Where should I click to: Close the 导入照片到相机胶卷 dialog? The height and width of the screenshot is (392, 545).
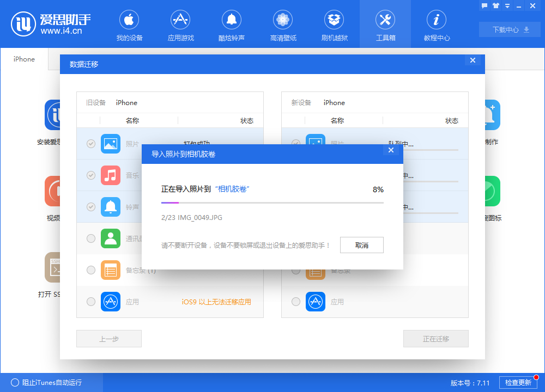[x=391, y=150]
